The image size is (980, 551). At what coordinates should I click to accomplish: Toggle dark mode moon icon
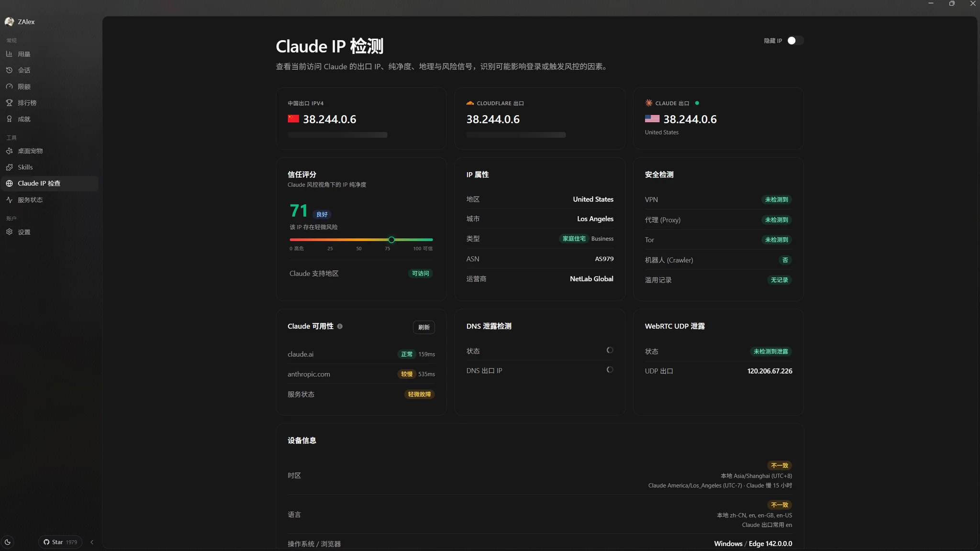(8, 542)
